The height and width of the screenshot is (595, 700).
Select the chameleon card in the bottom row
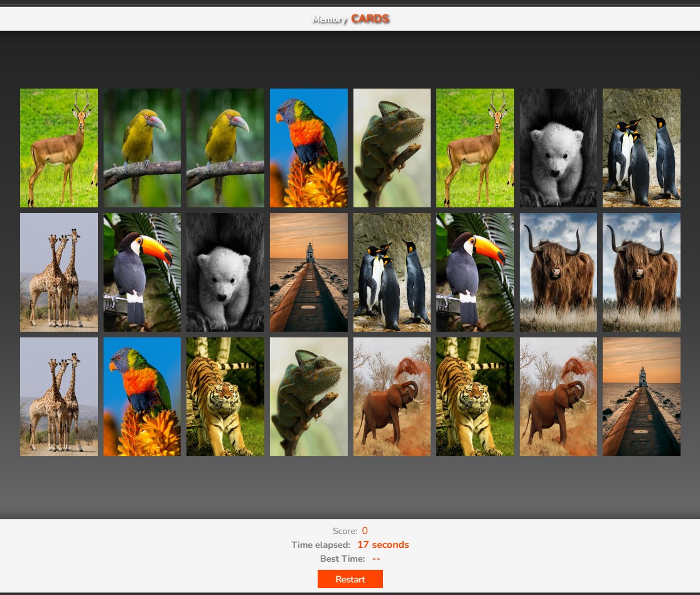pyautogui.click(x=308, y=396)
